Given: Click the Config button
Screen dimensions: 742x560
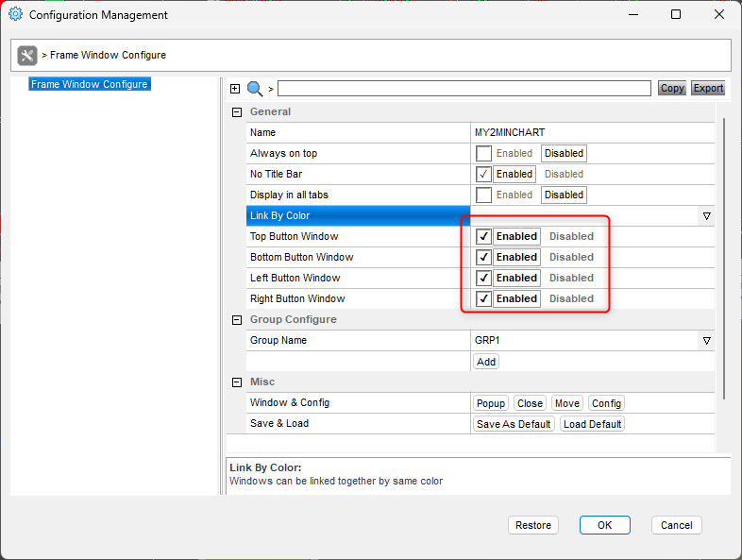Looking at the screenshot, I should (x=606, y=403).
